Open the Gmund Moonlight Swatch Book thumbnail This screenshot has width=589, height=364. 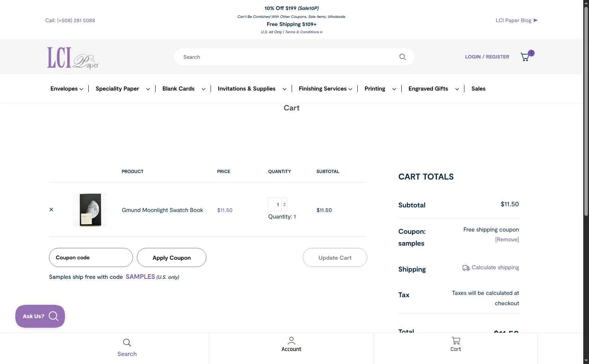pos(90,210)
